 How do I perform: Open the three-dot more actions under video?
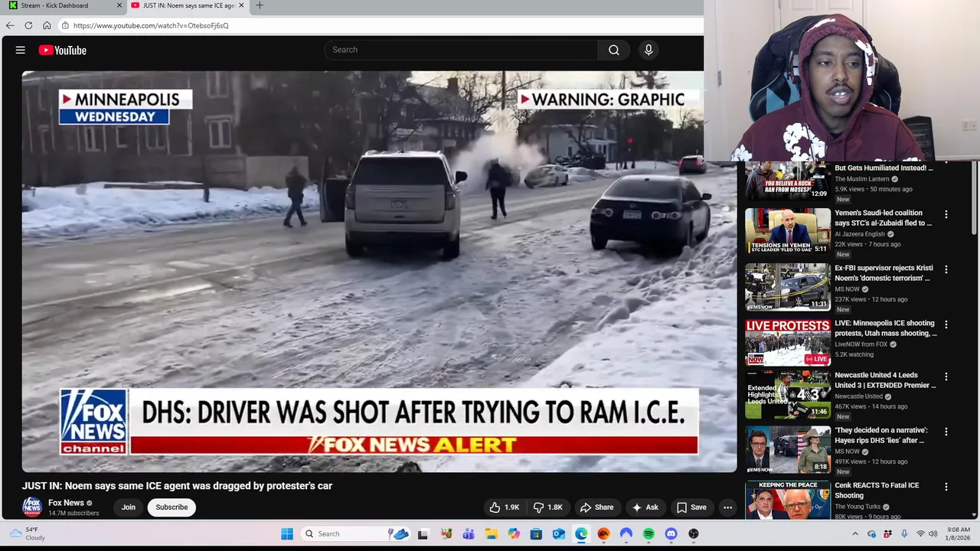[x=728, y=507]
